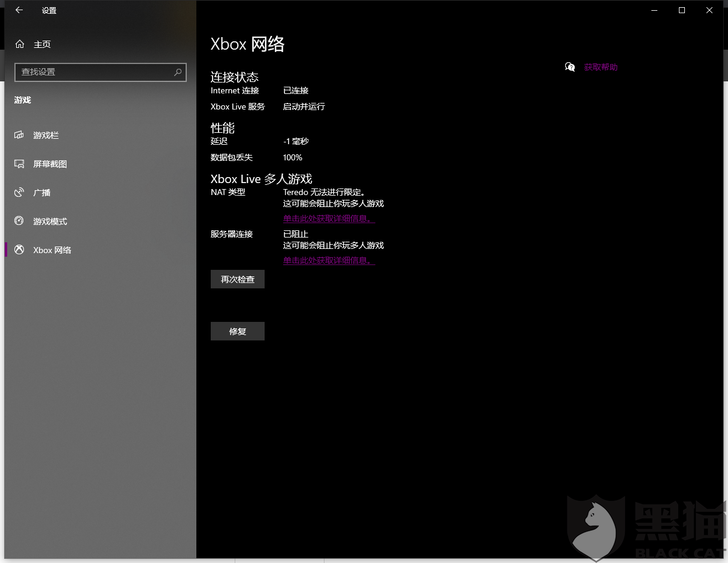Click the '性能' section heading
The image size is (728, 563).
tap(223, 127)
